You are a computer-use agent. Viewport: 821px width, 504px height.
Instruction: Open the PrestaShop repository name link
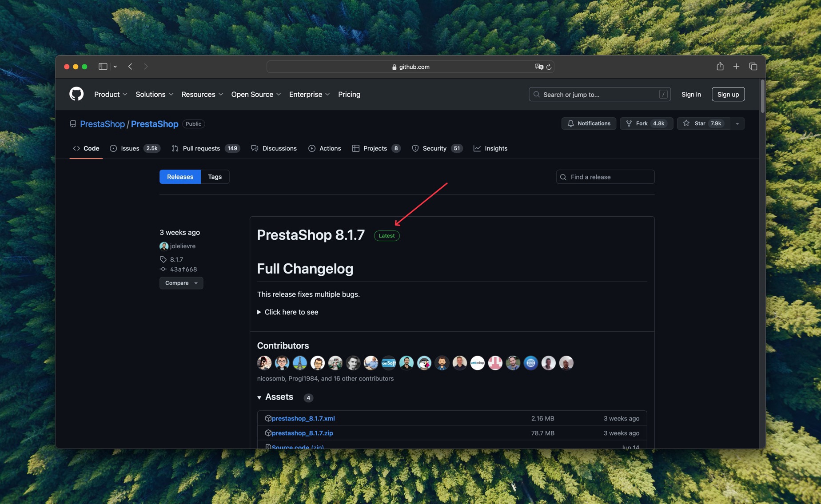pyautogui.click(x=155, y=124)
